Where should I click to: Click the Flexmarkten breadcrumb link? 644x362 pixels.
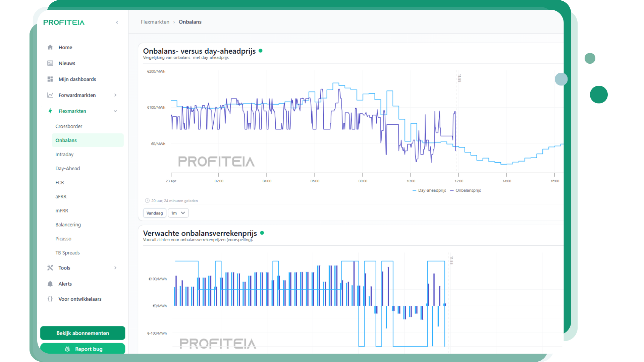pos(155,22)
